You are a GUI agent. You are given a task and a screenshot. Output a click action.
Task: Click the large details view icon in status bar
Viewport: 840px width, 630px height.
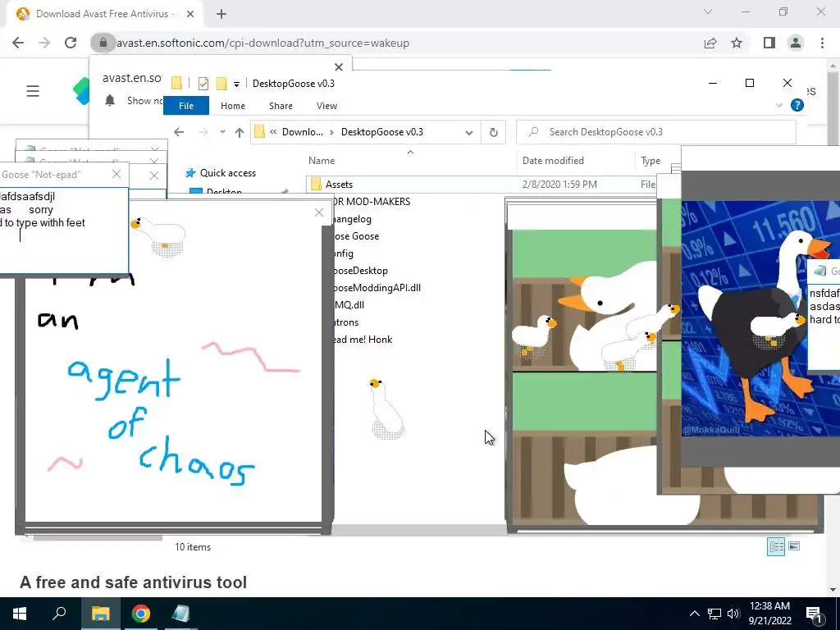(776, 546)
